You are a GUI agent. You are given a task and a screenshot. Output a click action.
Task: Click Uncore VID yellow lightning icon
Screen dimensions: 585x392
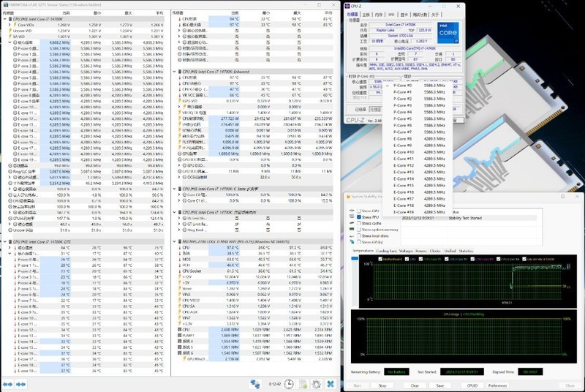coord(10,31)
